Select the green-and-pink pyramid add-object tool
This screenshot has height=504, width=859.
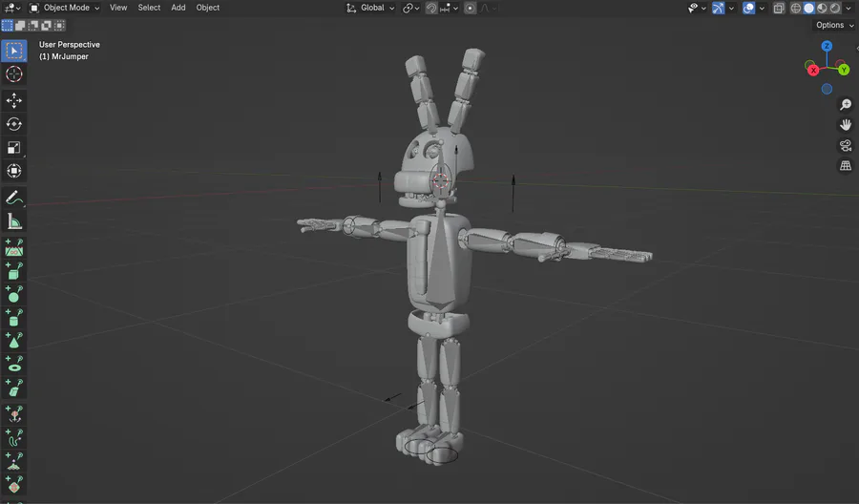(x=14, y=461)
